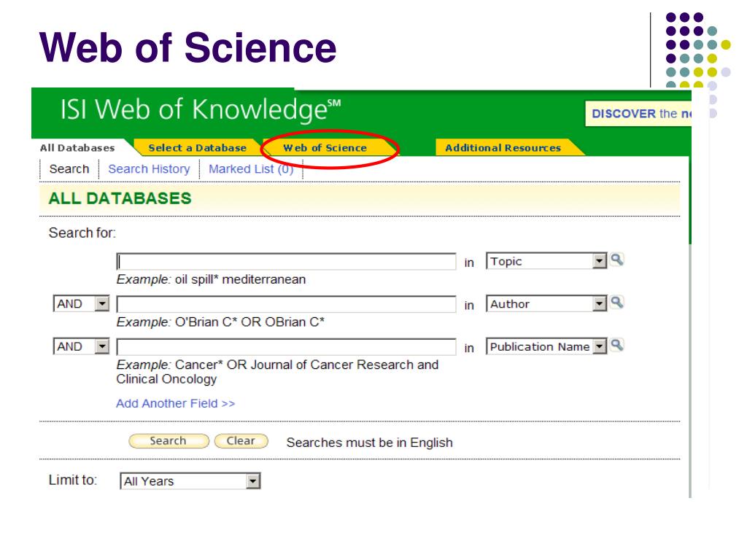Select the Search sub-tab
Screen dimensions: 747x560
click(x=69, y=169)
